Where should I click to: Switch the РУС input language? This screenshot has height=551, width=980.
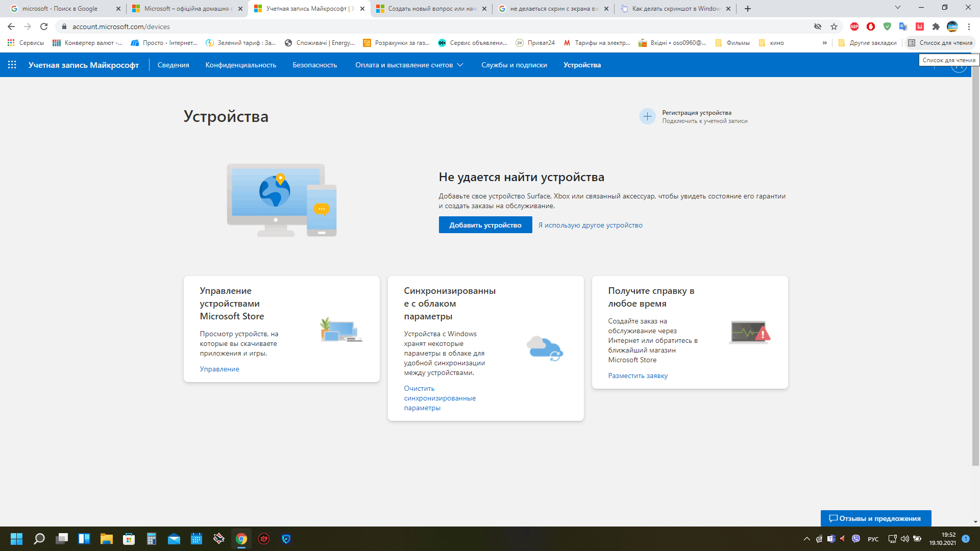coord(873,539)
